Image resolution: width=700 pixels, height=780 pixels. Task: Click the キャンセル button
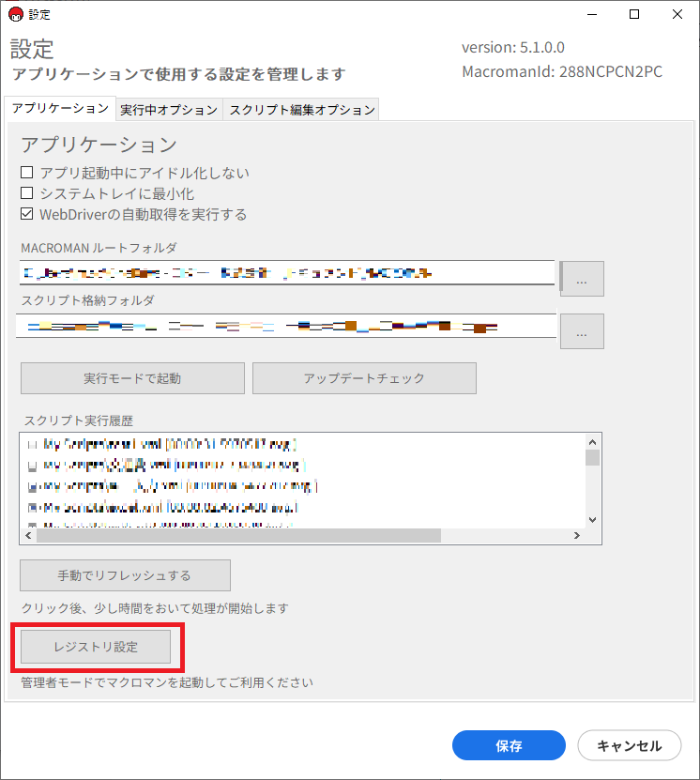point(630,745)
